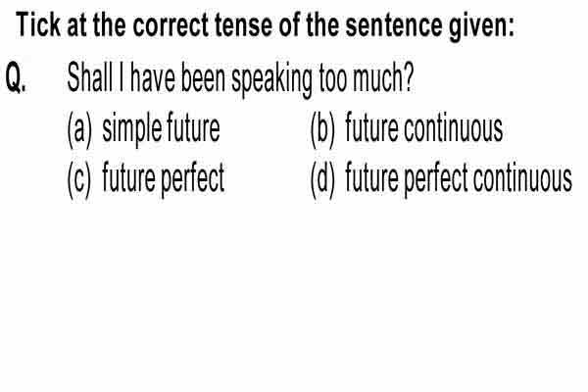Pick the 'future perfect' option text

(x=163, y=179)
